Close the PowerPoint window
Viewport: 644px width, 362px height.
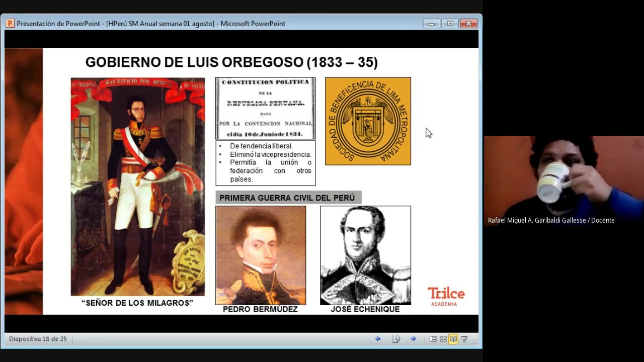468,23
